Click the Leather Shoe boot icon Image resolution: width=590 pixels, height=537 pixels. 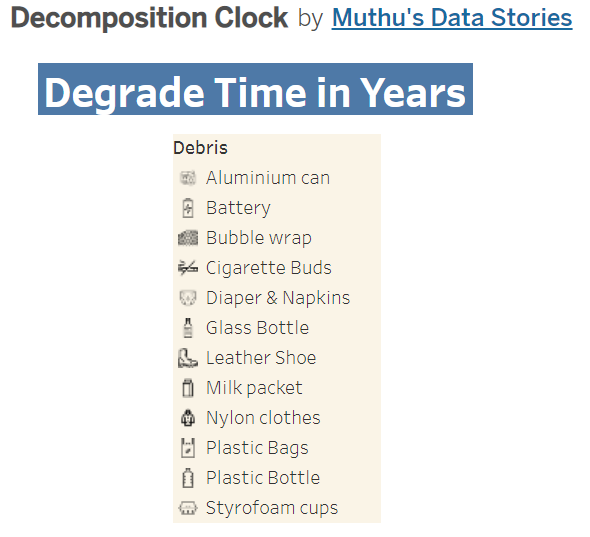[x=188, y=358]
